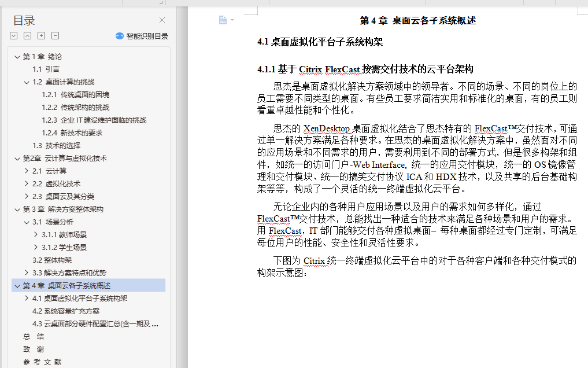Image resolution: width=588 pixels, height=368 pixels.
Task: Click the paragraph starting 无论企业内的各种用户
Action: click(x=417, y=225)
